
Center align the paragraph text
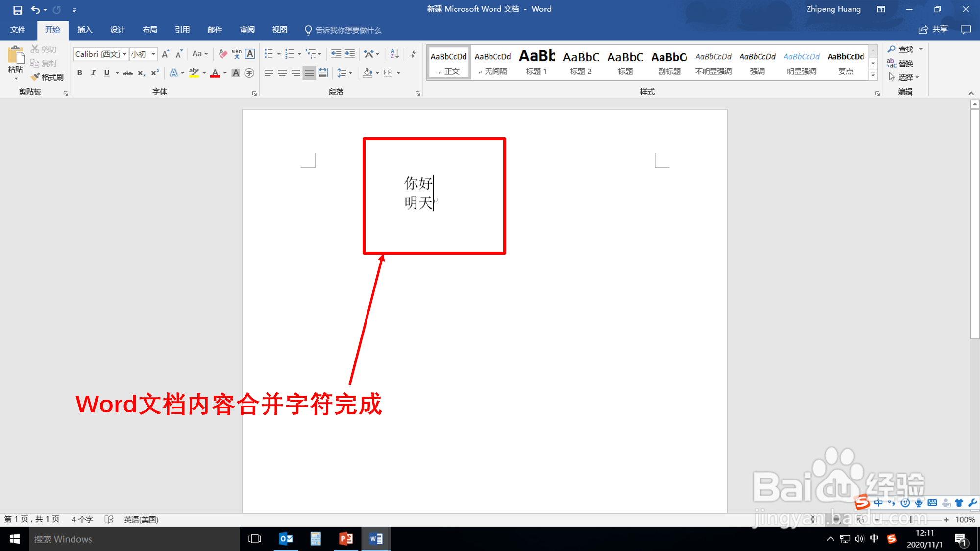point(282,73)
